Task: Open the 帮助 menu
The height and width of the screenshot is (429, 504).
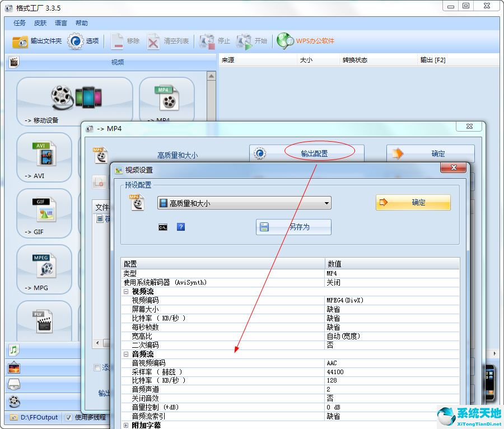Action: pyautogui.click(x=81, y=23)
